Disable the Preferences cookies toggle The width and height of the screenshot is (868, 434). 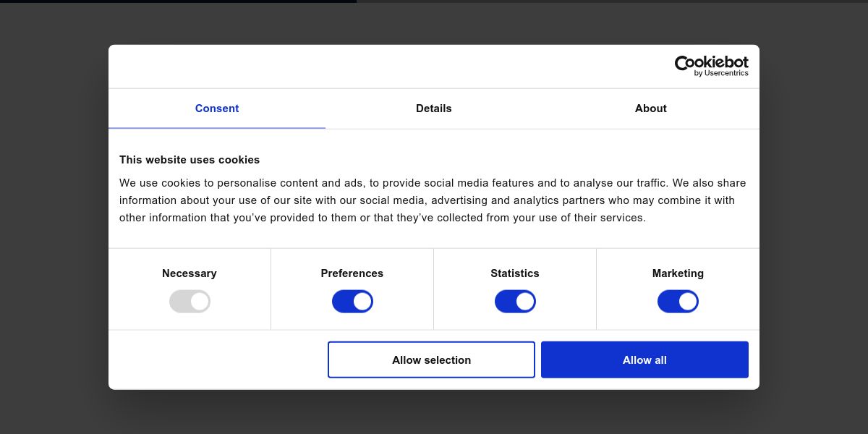(x=352, y=302)
